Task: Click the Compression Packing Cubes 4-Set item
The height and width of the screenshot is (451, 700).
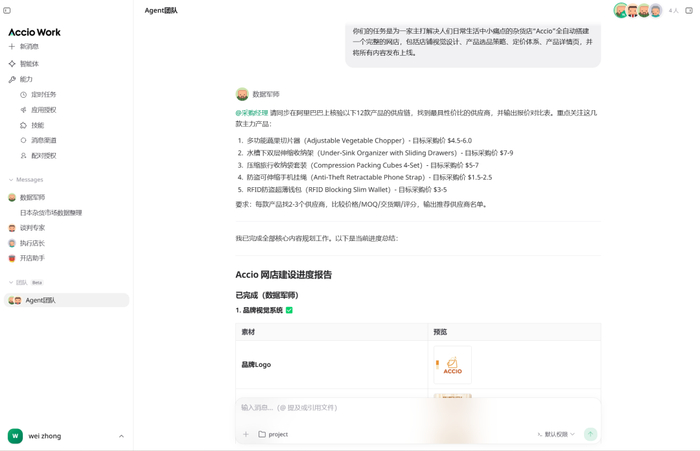Action: point(362,165)
